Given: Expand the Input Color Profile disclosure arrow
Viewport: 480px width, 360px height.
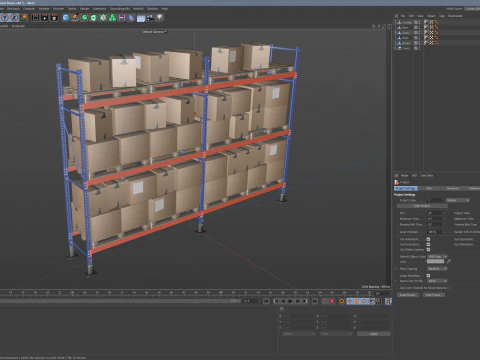Looking at the screenshot, I should tap(396, 281).
